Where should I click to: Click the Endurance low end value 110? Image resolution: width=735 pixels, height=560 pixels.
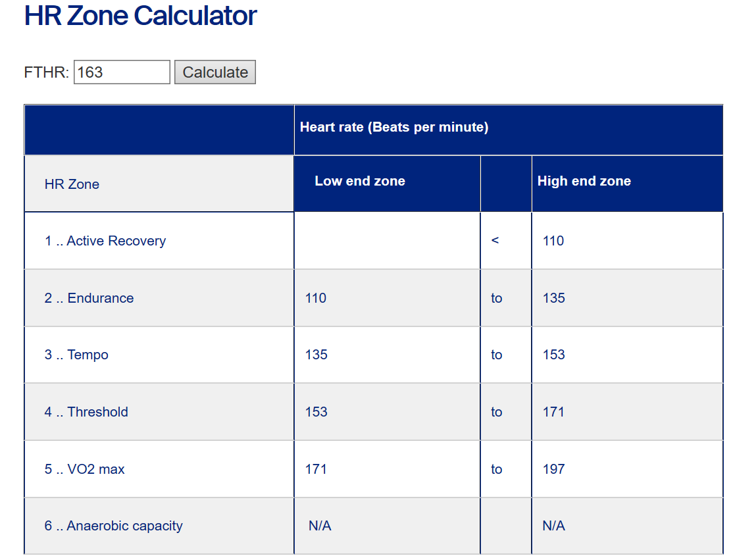[x=316, y=298]
